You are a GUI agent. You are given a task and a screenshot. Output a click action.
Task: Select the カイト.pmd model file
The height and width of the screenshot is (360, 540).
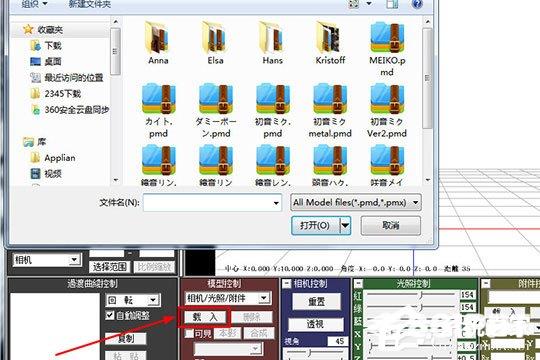pos(158,110)
